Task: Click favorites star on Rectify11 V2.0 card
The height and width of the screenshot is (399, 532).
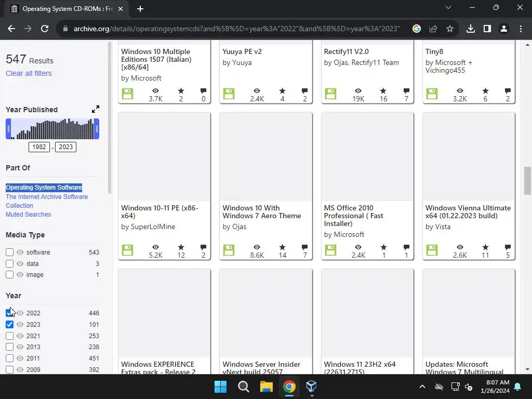Action: pyautogui.click(x=383, y=91)
